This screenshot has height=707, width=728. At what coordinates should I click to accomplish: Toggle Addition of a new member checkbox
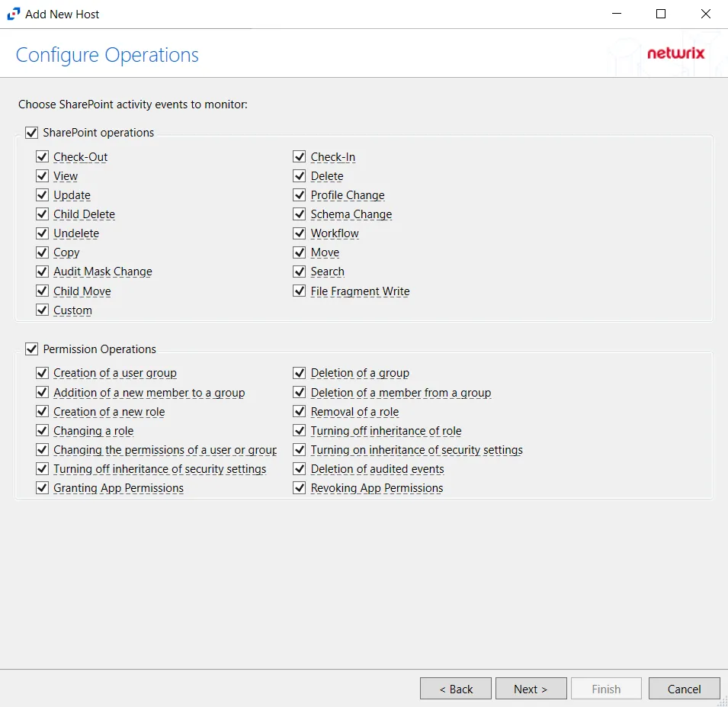coord(42,393)
